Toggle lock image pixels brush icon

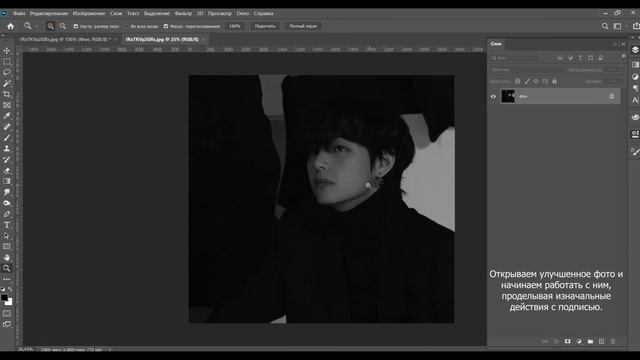pyautogui.click(x=527, y=81)
